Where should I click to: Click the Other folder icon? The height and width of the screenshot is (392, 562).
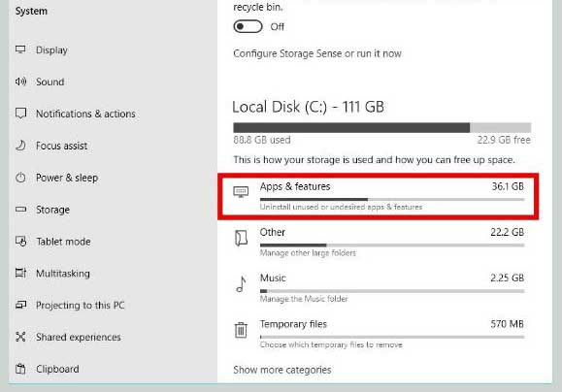point(241,238)
